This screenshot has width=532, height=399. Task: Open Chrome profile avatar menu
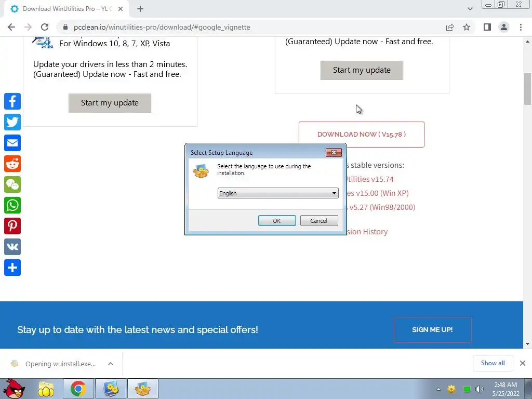504,27
